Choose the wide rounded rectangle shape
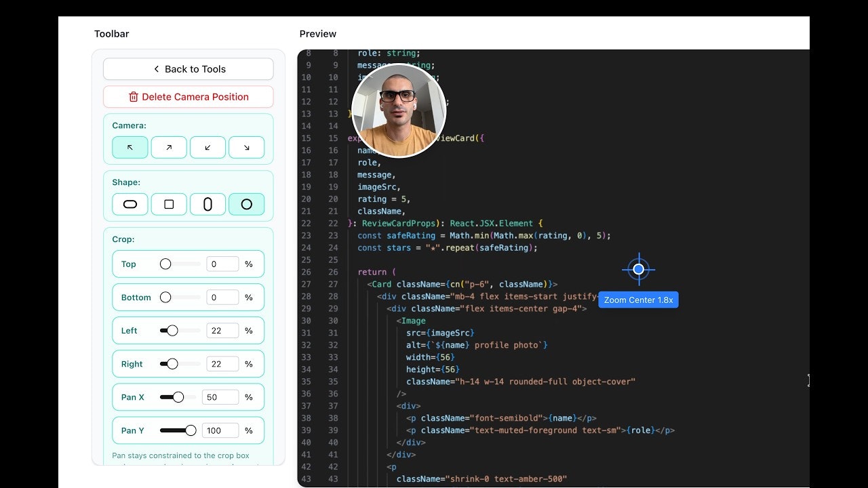868x488 pixels. (x=130, y=204)
